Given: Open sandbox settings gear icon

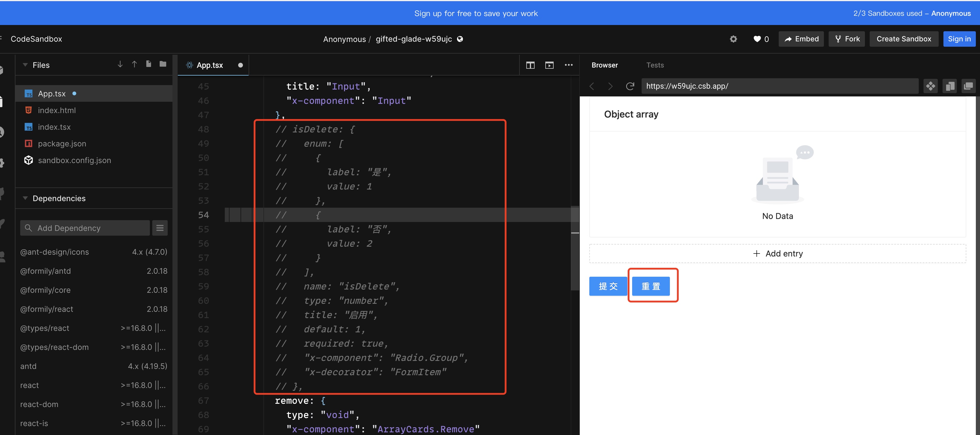Looking at the screenshot, I should point(733,39).
